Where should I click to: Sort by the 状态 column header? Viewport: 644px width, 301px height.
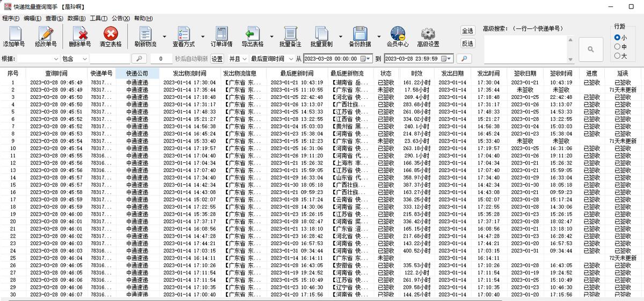[386, 73]
